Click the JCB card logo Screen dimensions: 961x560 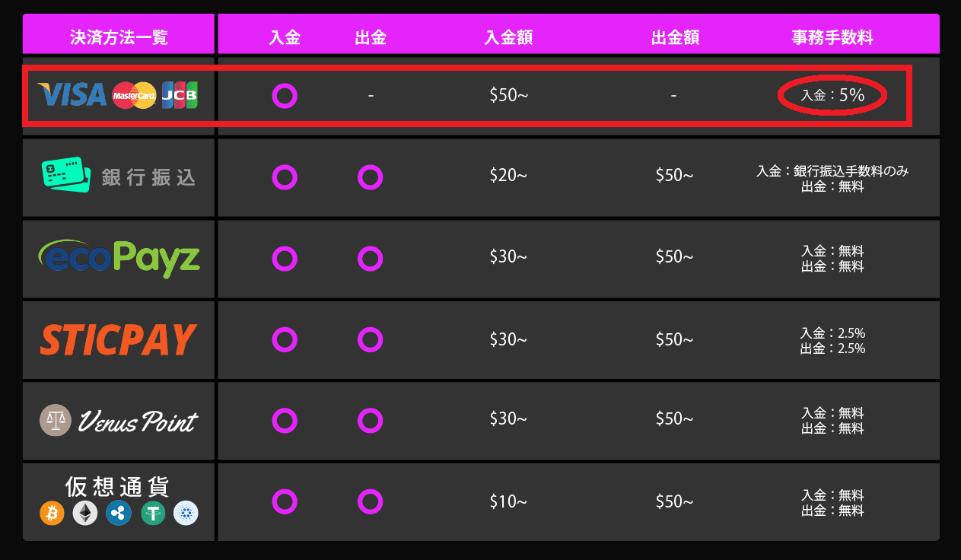[x=180, y=95]
